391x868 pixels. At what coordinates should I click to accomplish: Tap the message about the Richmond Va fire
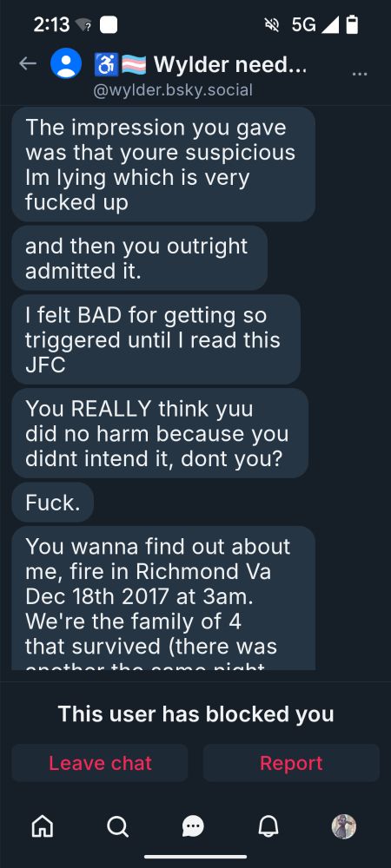163,598
